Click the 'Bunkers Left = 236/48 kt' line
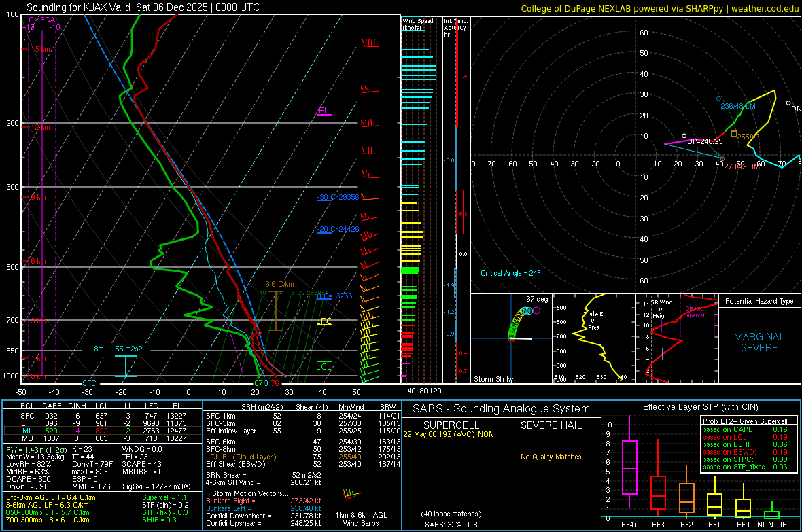Screen dimensions: 802x532 [x=264, y=508]
